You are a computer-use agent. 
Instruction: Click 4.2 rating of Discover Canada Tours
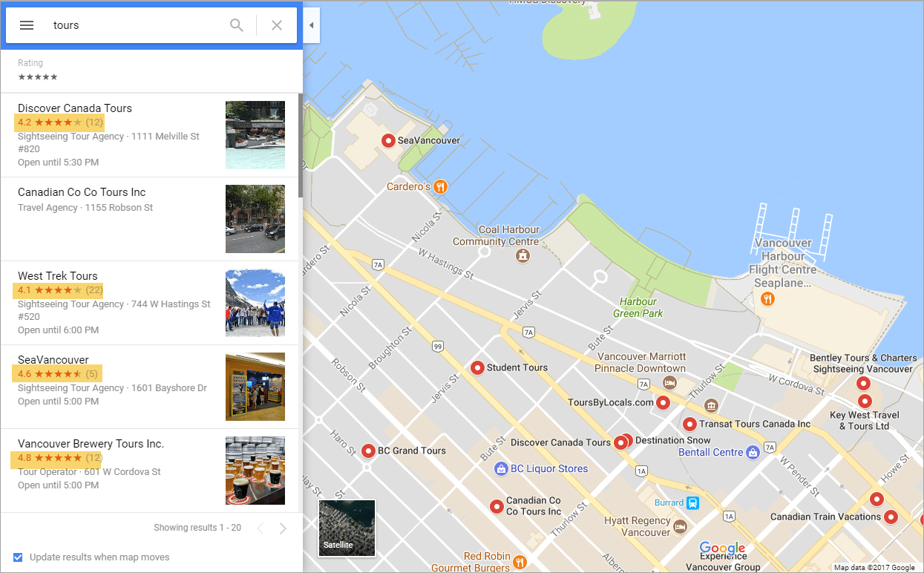59,122
